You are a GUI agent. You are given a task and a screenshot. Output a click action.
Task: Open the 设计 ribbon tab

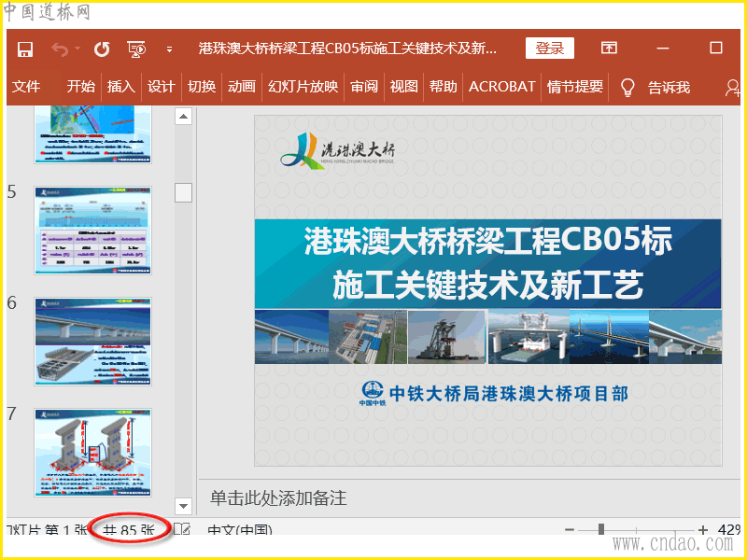162,87
